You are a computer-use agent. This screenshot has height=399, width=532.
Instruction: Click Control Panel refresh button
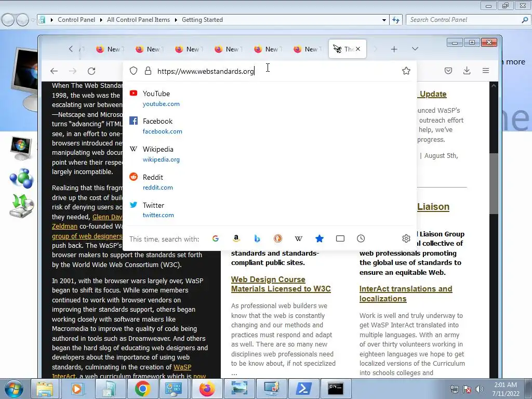pyautogui.click(x=395, y=20)
